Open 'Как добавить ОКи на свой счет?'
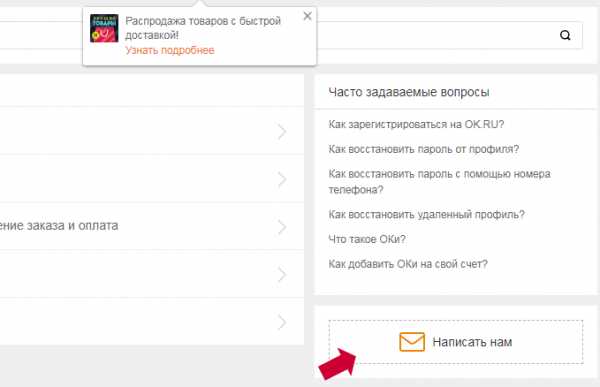 408,264
